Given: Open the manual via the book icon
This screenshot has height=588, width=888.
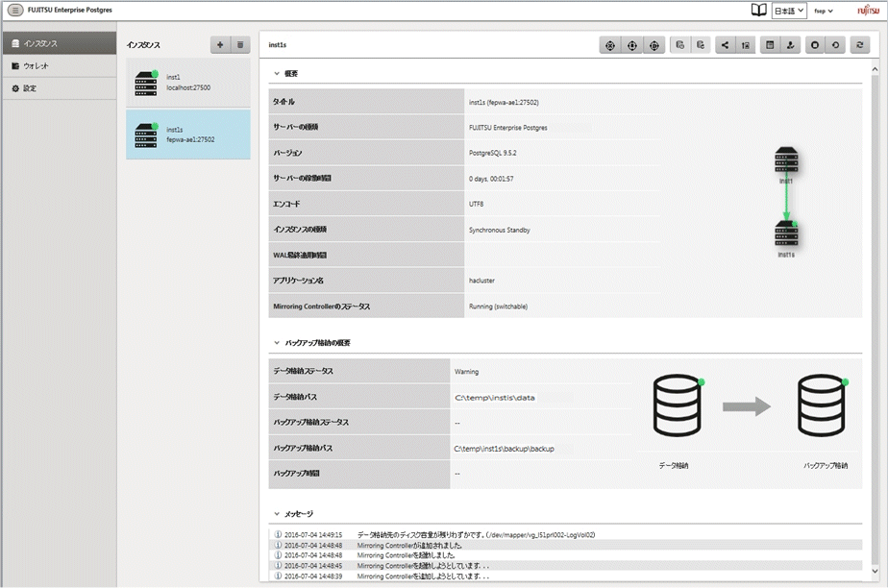Looking at the screenshot, I should pyautogui.click(x=758, y=11).
